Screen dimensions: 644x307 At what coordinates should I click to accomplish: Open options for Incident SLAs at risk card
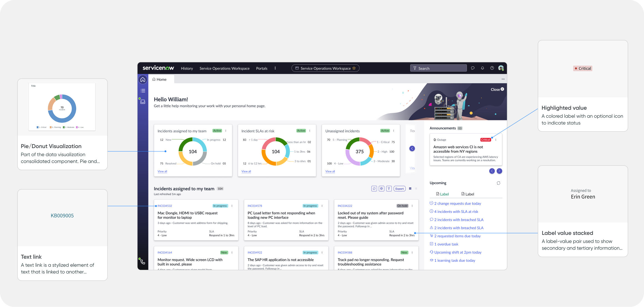pyautogui.click(x=310, y=131)
